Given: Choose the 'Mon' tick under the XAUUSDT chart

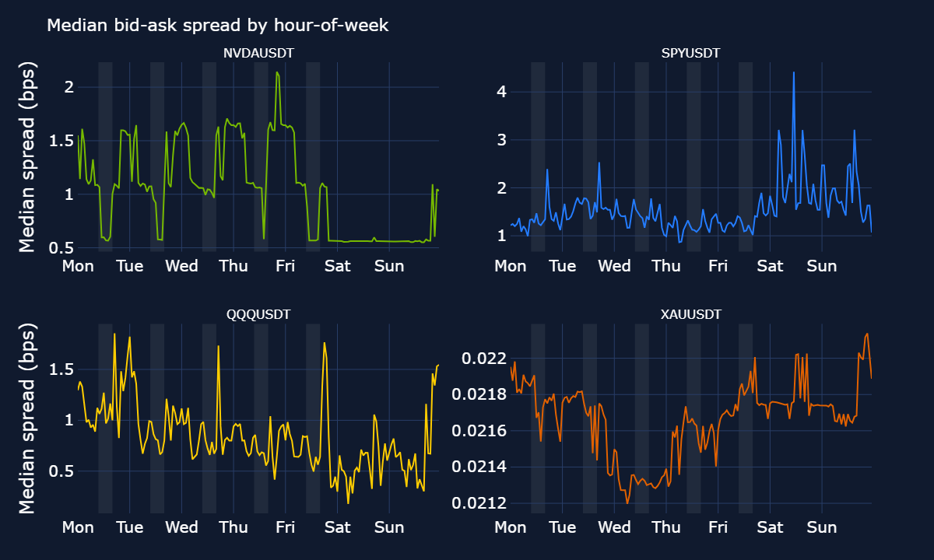Looking at the screenshot, I should click(511, 527).
